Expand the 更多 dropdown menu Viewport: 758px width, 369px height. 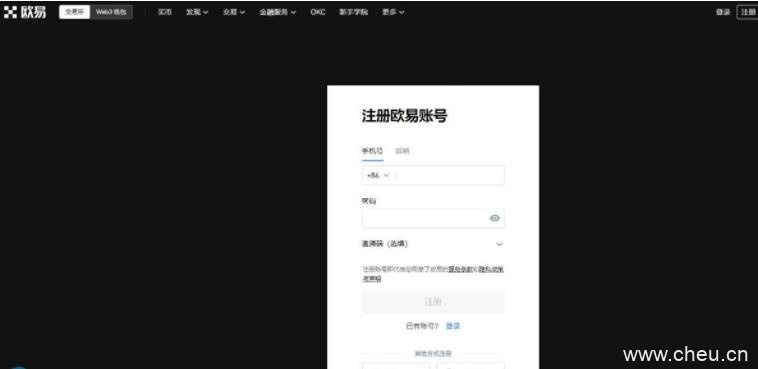click(x=393, y=12)
